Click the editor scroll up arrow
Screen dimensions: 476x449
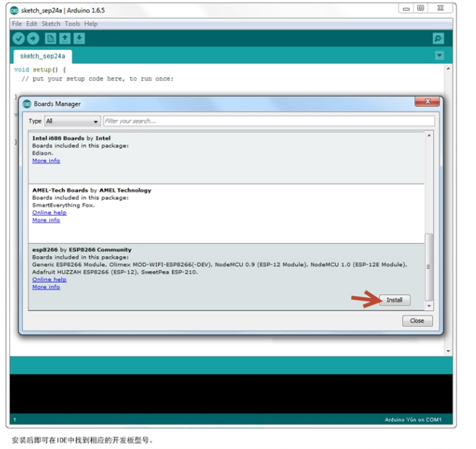click(x=448, y=69)
